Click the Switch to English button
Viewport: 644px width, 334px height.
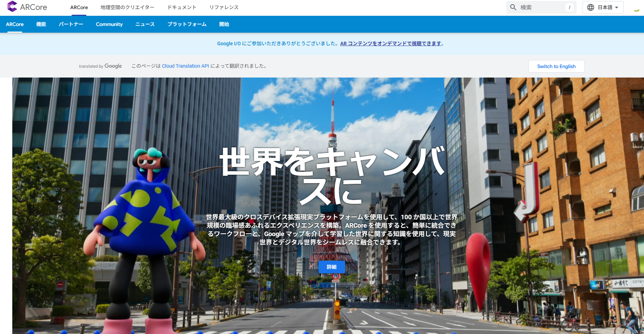click(x=556, y=66)
